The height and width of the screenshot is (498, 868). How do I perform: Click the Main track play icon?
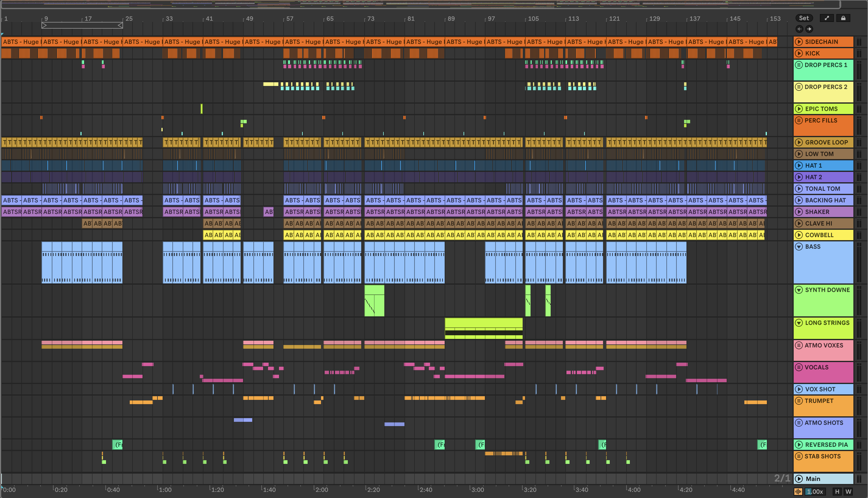click(799, 479)
